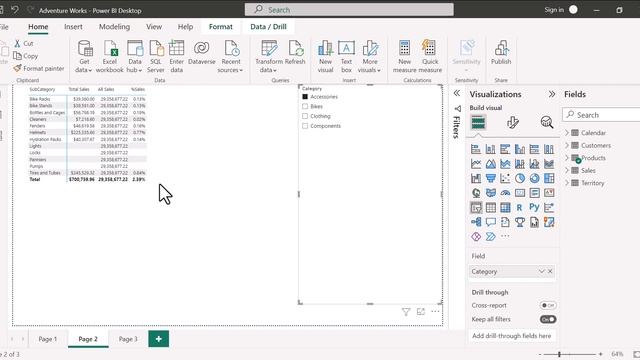Expand the Territory table
The image size is (640, 360).
567,183
